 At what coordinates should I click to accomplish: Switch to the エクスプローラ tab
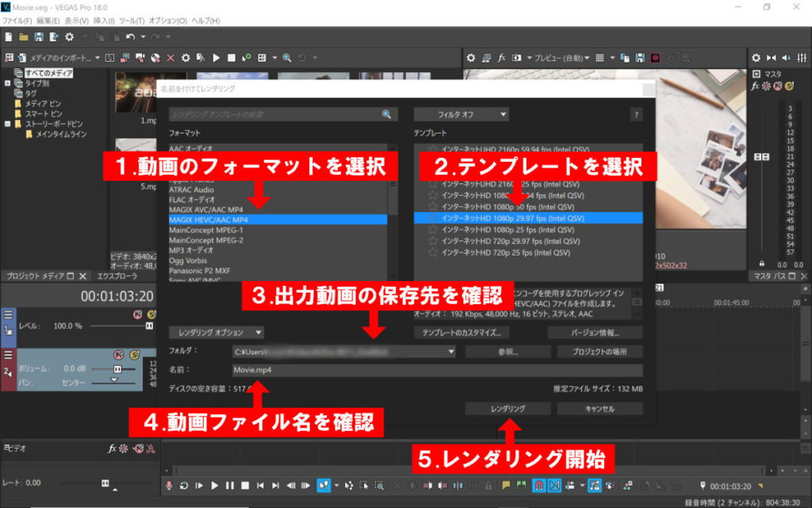click(x=117, y=276)
